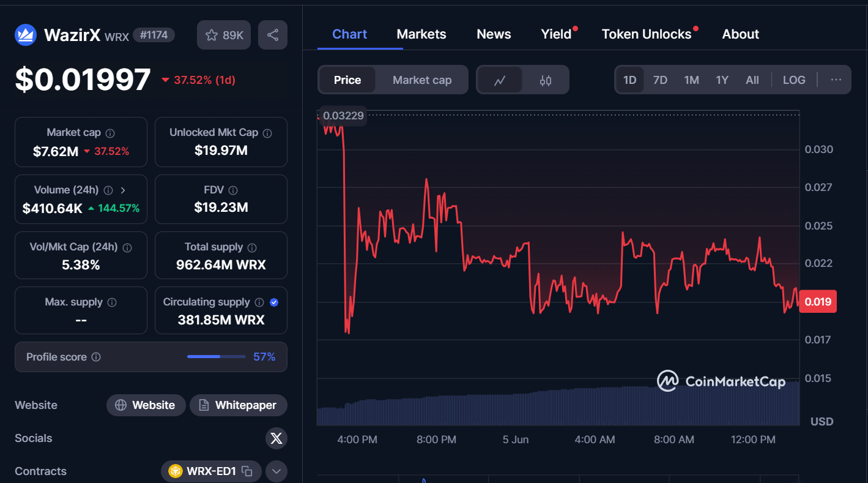Click the Vol/Mkt Cap info icon
This screenshot has height=483, width=868.
pos(127,248)
